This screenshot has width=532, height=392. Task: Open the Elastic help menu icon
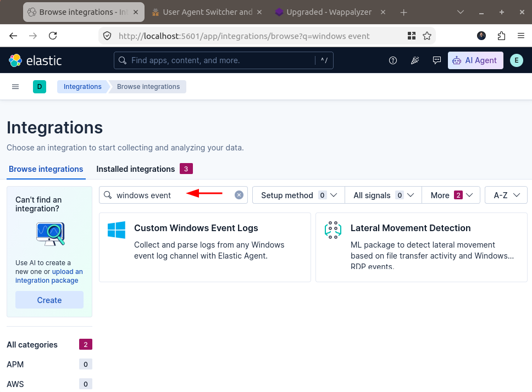[x=392, y=60]
